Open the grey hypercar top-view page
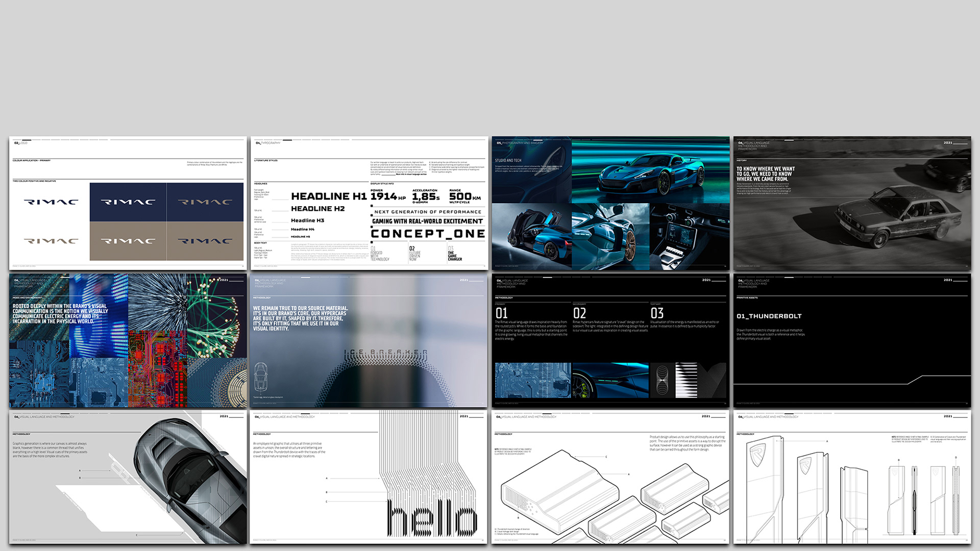This screenshot has width=980, height=551. pos(128,478)
